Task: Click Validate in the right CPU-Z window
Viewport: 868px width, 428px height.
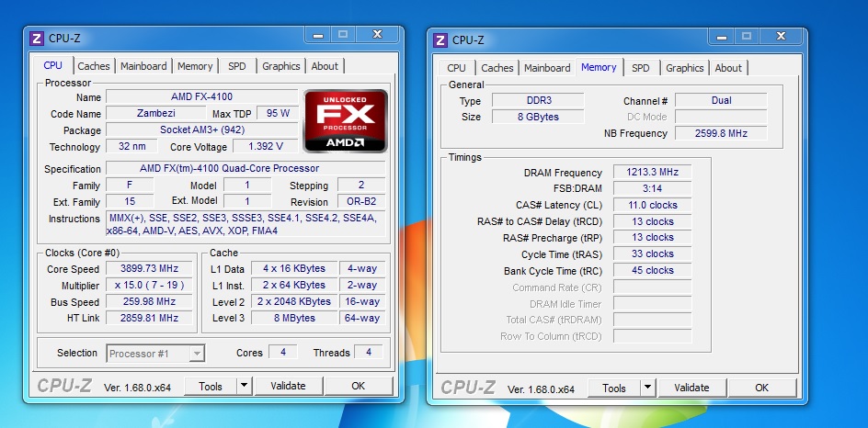Action: tap(692, 388)
